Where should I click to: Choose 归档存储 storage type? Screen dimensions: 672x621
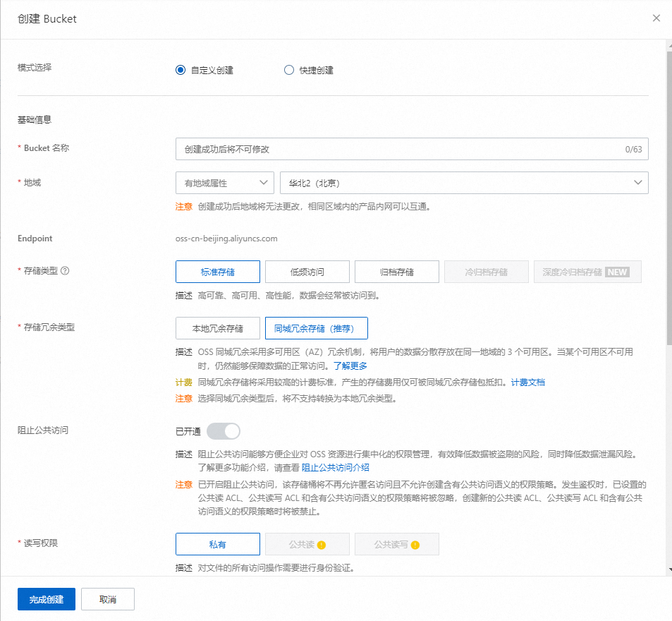coord(397,272)
